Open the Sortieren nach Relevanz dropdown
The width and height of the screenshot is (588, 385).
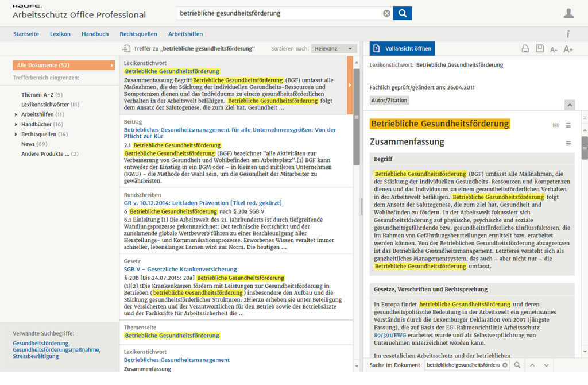[334, 48]
